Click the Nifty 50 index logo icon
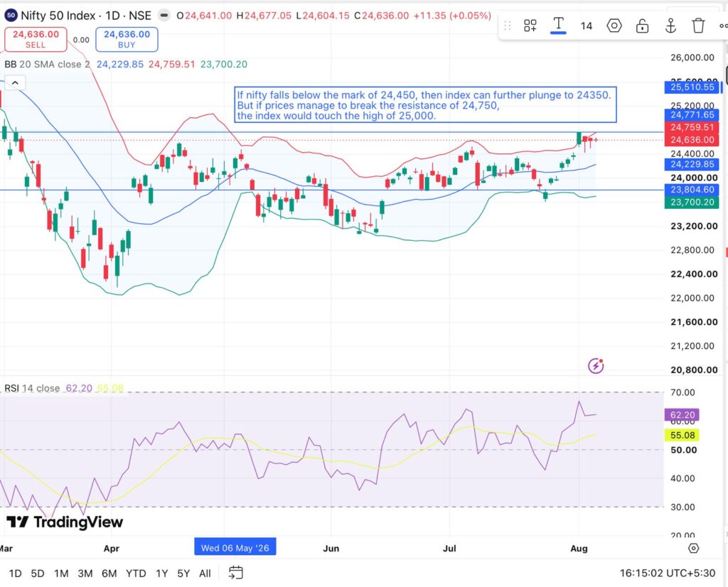 coord(11,16)
